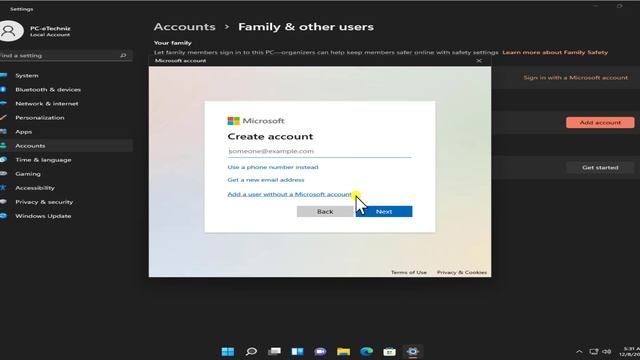Click the Get started button

pyautogui.click(x=600, y=168)
